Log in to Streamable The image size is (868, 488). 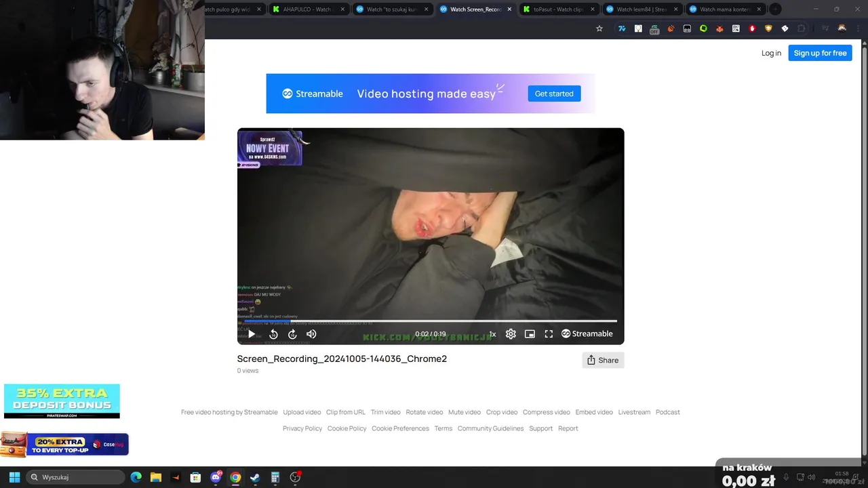pos(771,53)
